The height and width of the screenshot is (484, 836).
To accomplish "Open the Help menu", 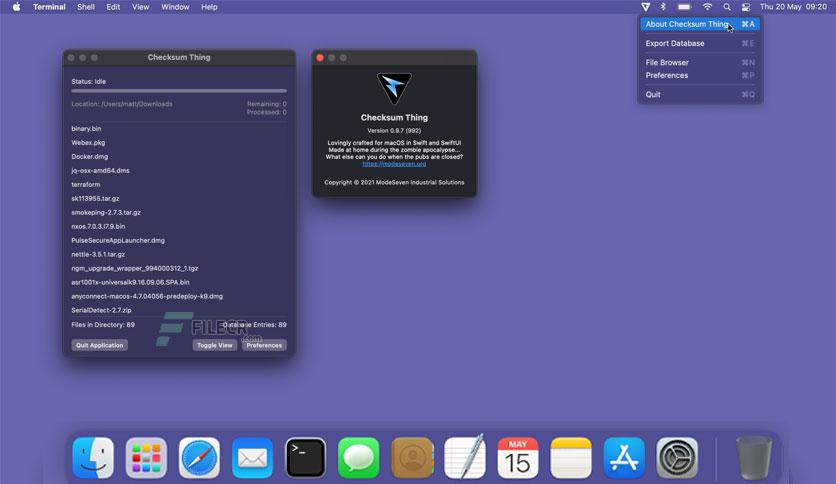I will (x=209, y=7).
